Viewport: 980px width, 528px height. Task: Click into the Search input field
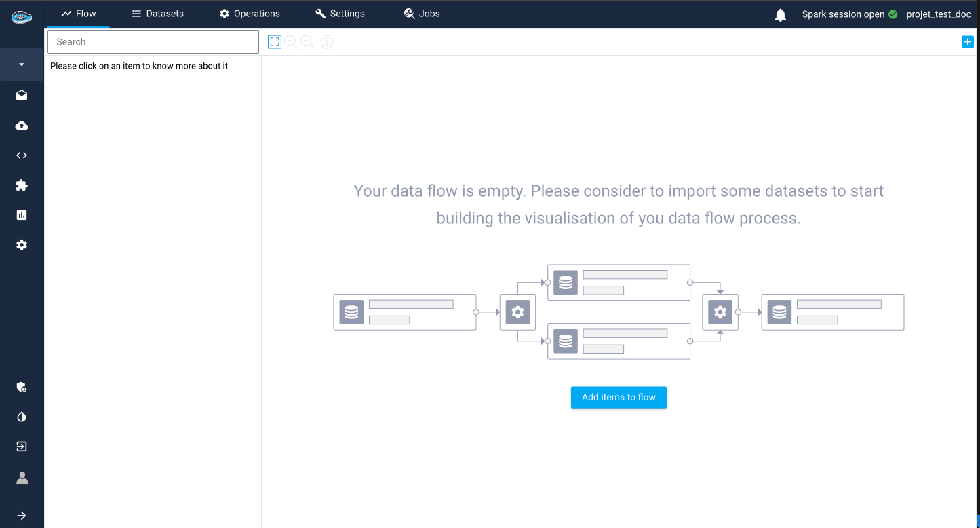point(153,42)
